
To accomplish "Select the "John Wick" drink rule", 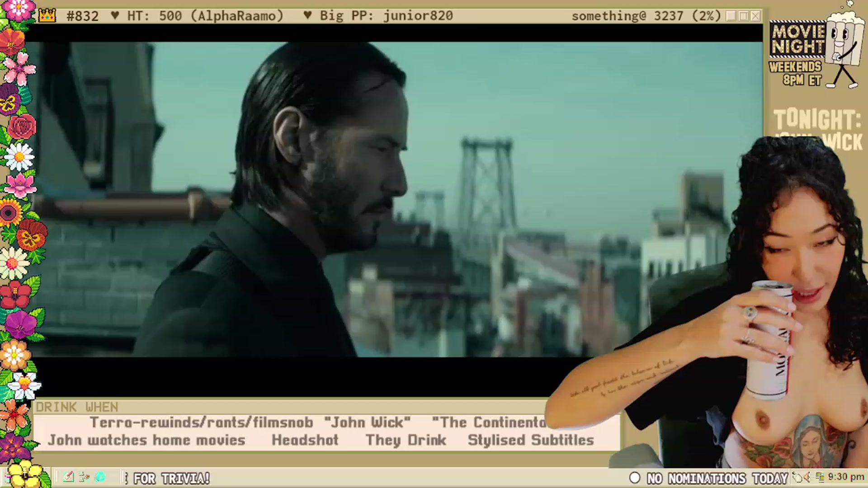I will click(368, 422).
